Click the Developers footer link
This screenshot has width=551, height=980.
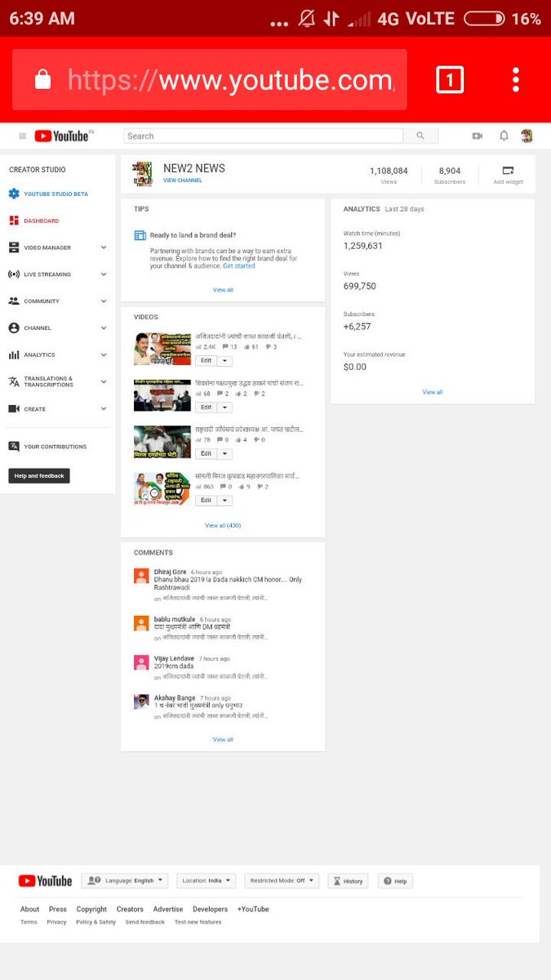pyautogui.click(x=211, y=909)
